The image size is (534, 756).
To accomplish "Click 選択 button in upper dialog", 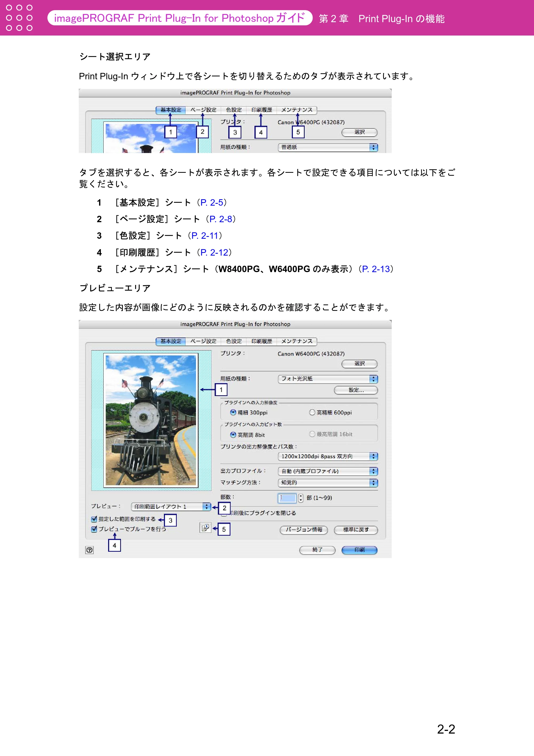I will coord(359,132).
